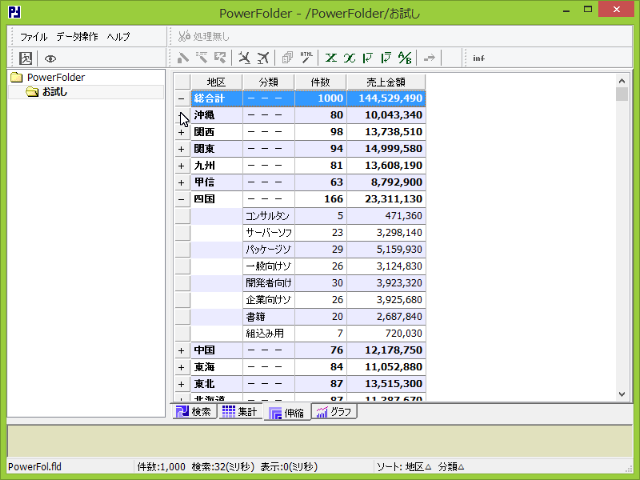Click the HTML export toolbar icon

(x=307, y=58)
